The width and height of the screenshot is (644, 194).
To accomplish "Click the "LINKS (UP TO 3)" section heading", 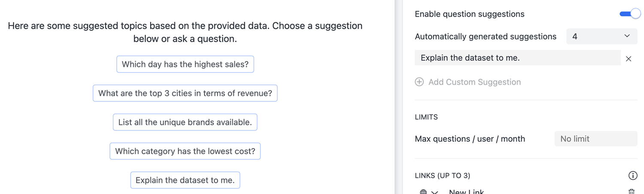I will point(442,176).
